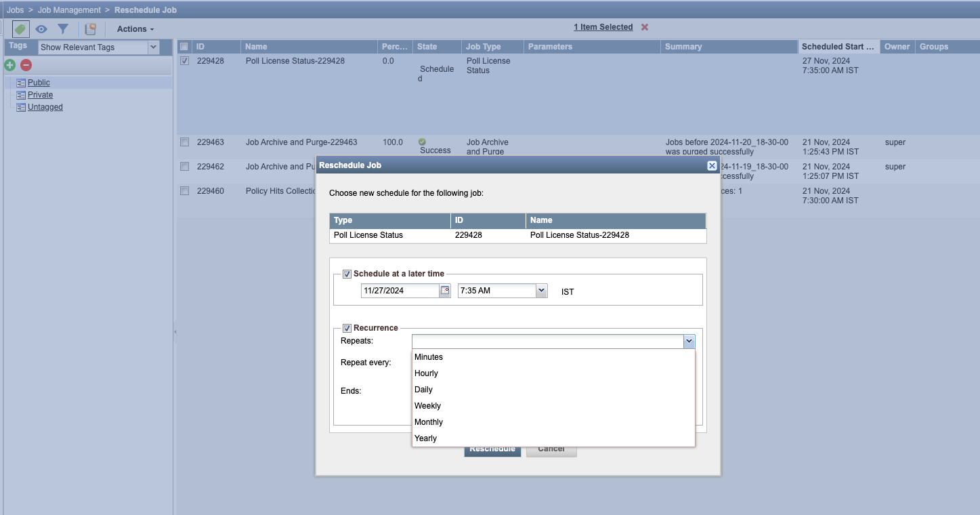Sort by the Groups column header
Image resolution: width=980 pixels, height=515 pixels.
pyautogui.click(x=947, y=47)
